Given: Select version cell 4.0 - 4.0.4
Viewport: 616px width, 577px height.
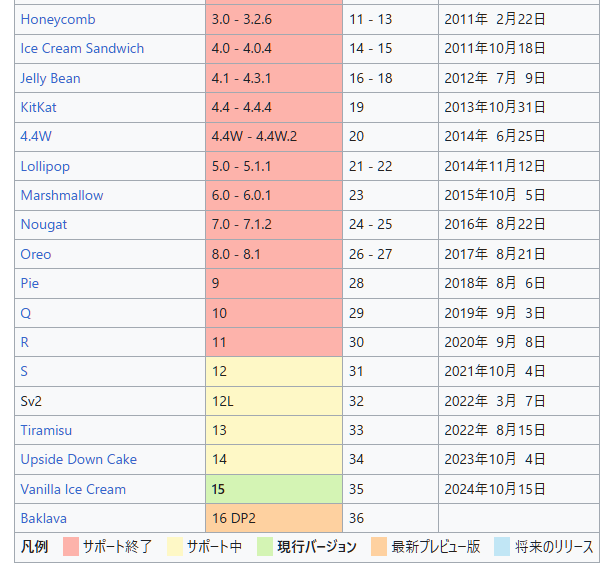Looking at the screenshot, I should coord(274,48).
